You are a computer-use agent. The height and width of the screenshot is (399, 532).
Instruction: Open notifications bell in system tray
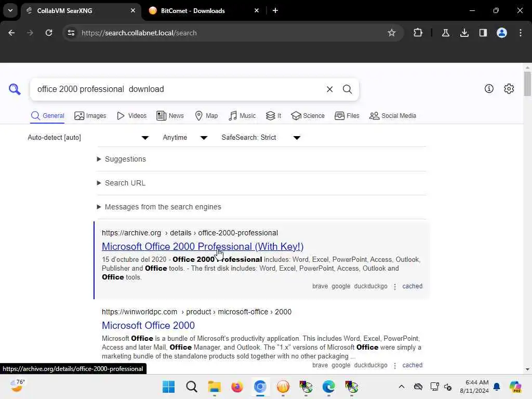[x=497, y=387]
